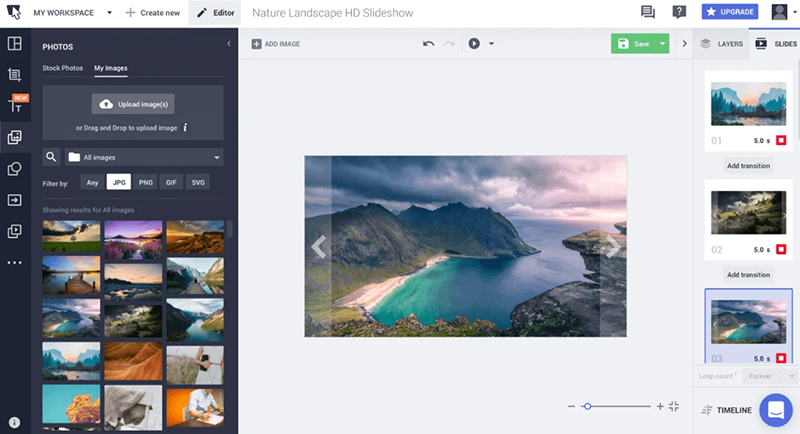The image size is (800, 434).
Task: Click the zoom slider handle
Action: 587,406
